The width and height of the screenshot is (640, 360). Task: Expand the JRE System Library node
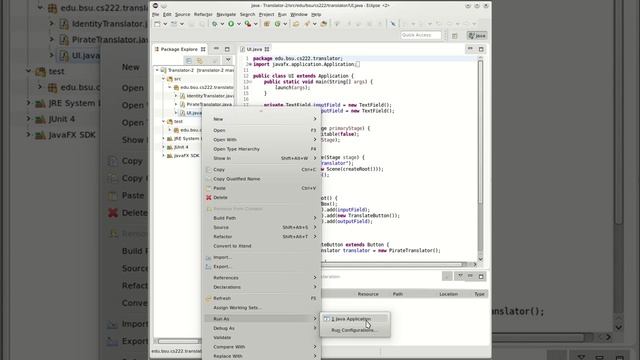tap(163, 139)
